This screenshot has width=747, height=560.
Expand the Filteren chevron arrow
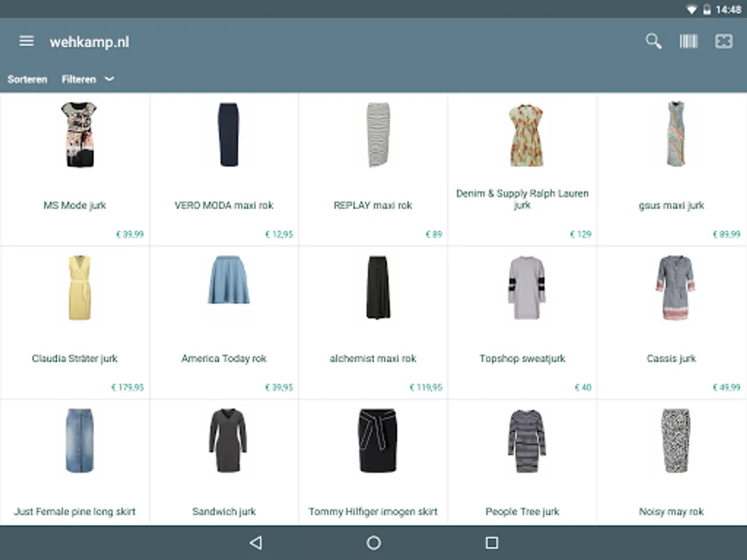pos(109,79)
